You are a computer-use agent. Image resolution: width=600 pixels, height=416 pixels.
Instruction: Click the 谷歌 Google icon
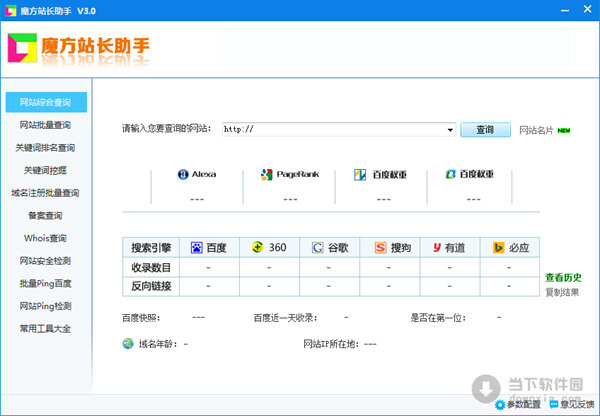tap(318, 248)
